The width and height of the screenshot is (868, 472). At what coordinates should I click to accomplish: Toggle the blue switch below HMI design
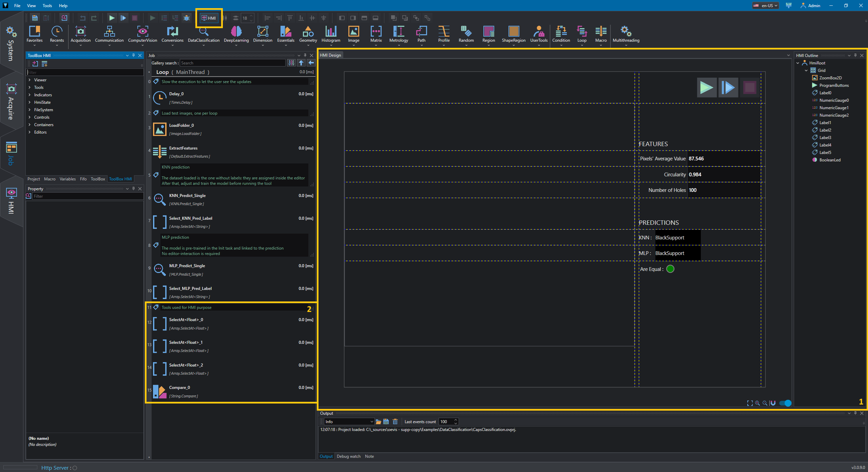point(785,403)
